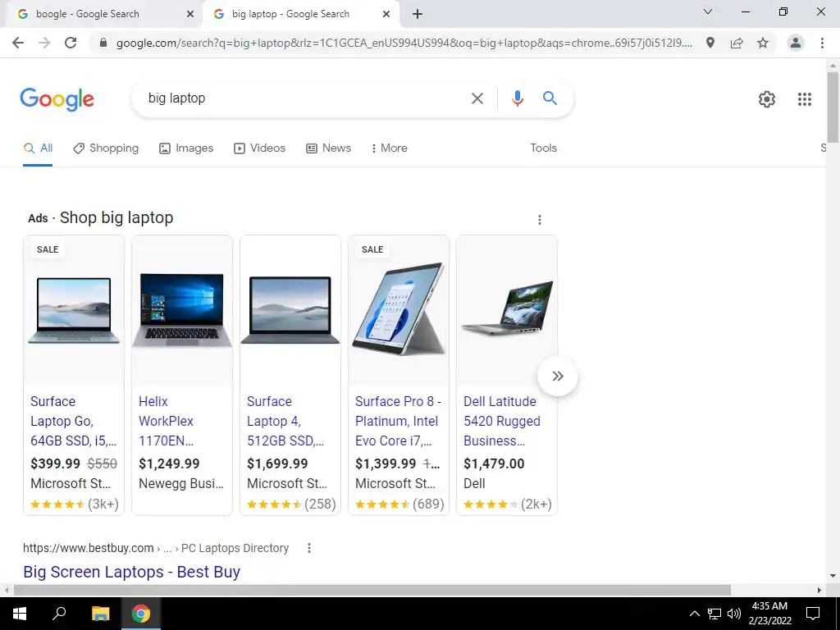
Task: Open the Chrome profile avatar
Action: 796,43
